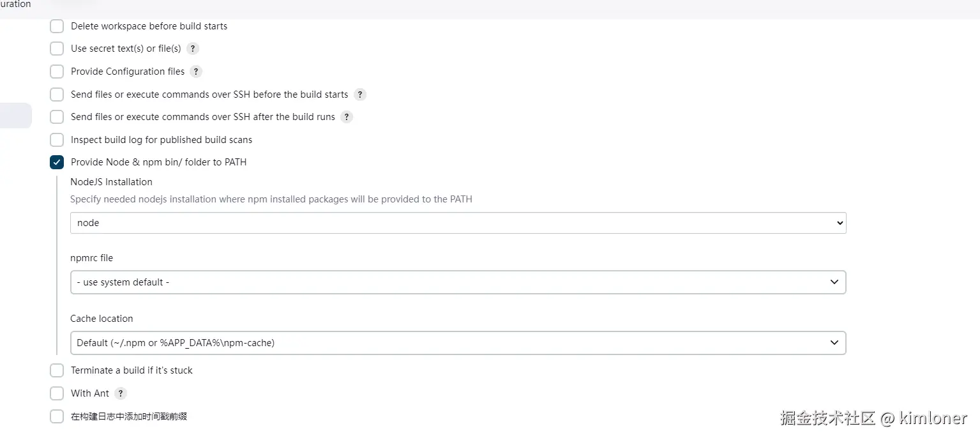This screenshot has width=980, height=440.
Task: Show help for SSH after the build runs
Action: click(347, 117)
